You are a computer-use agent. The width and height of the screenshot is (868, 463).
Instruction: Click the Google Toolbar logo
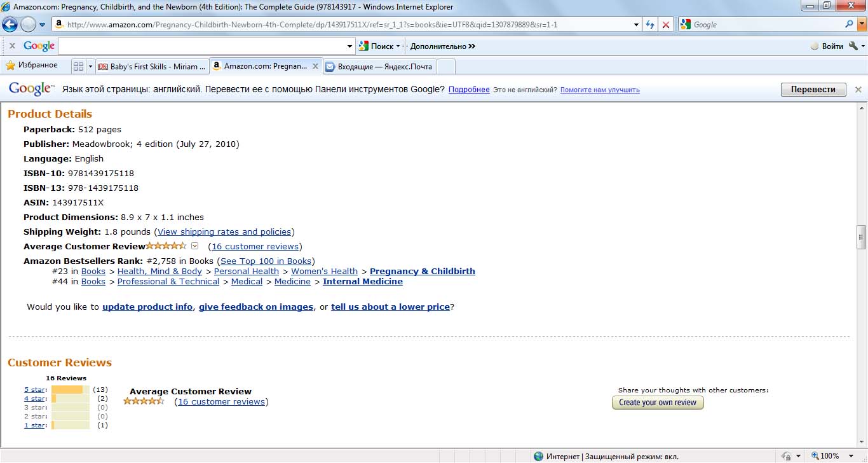[x=39, y=46]
